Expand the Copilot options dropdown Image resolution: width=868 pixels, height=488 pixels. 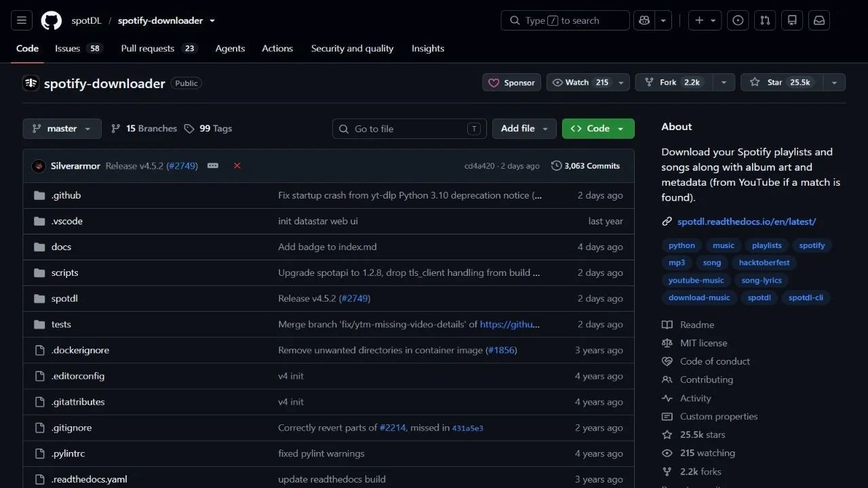[x=663, y=20]
